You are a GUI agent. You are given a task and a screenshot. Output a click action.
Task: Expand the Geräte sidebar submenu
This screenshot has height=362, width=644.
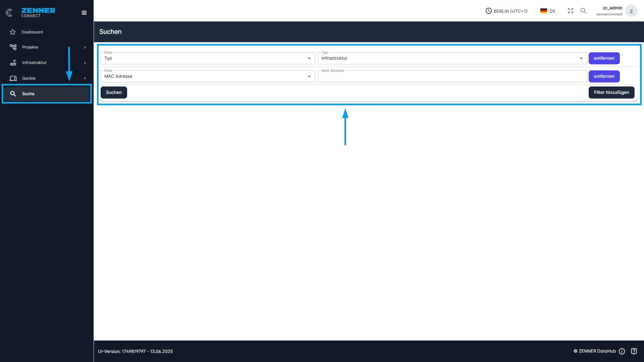point(85,78)
